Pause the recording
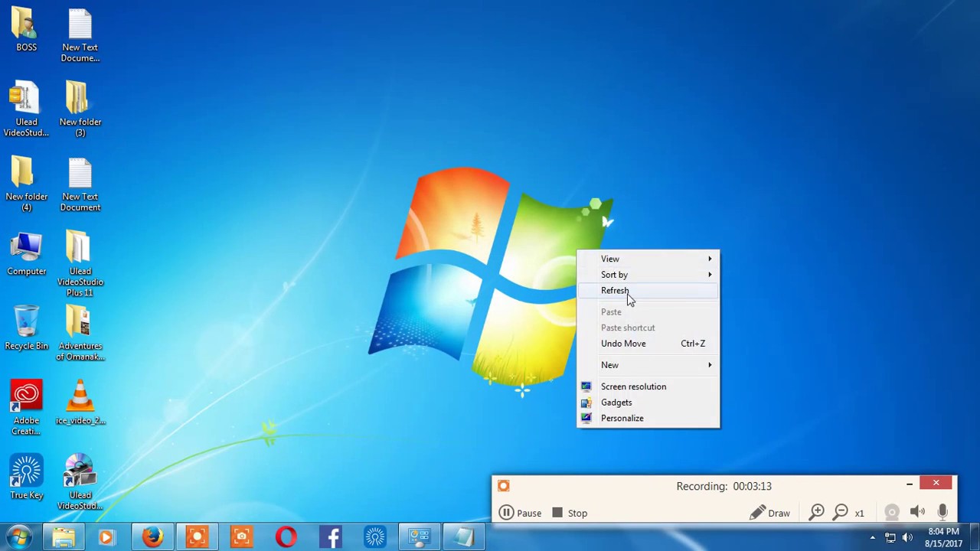 click(x=521, y=514)
